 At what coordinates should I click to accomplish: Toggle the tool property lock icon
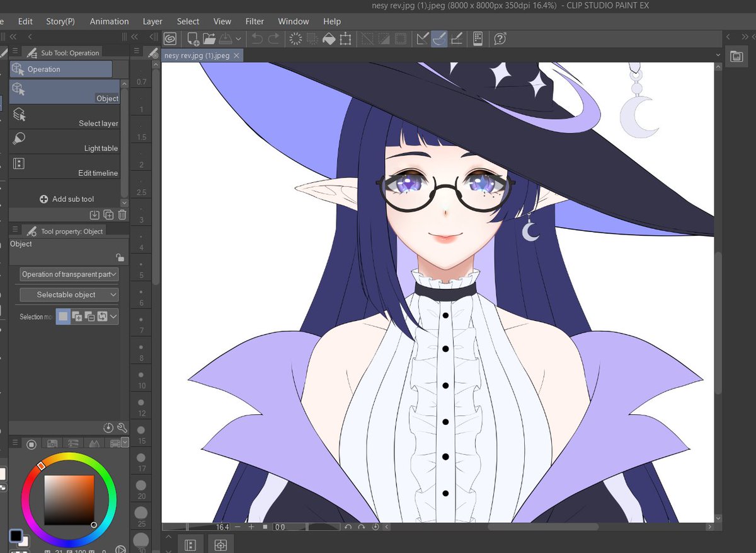coord(120,257)
